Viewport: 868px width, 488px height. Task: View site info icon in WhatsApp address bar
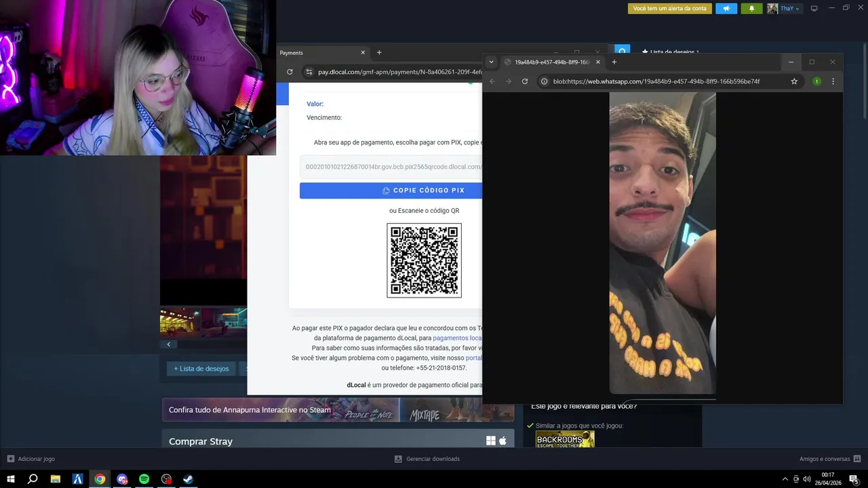click(x=544, y=81)
